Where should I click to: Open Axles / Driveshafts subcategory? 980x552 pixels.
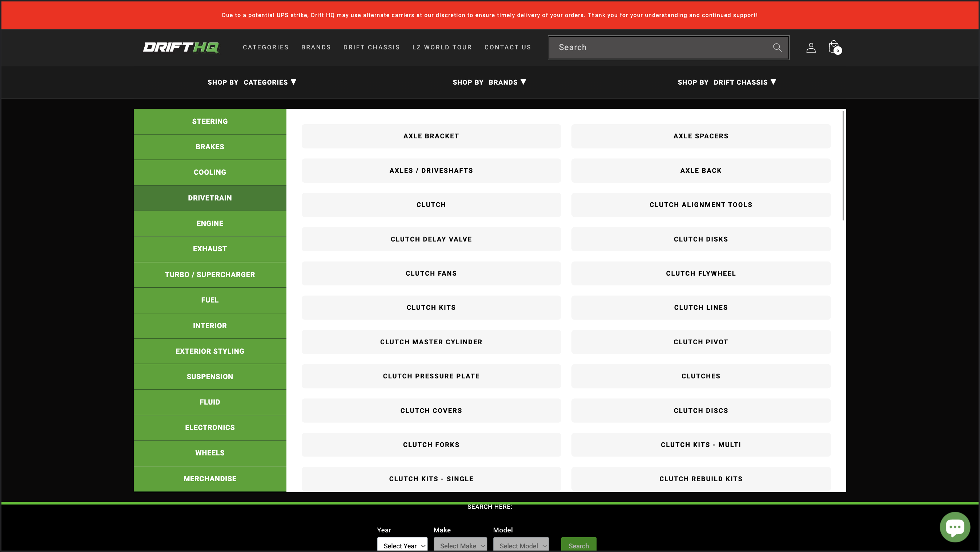[431, 170]
